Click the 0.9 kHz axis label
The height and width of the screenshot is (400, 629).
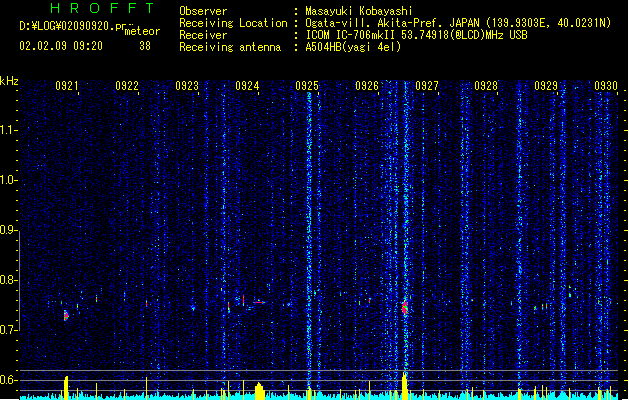pos(9,230)
